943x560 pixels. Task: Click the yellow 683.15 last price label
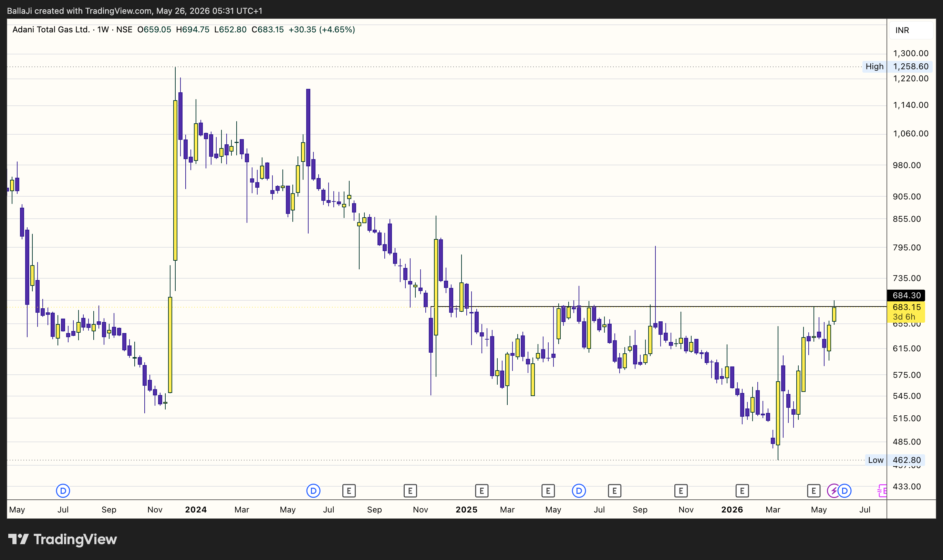coord(906,307)
